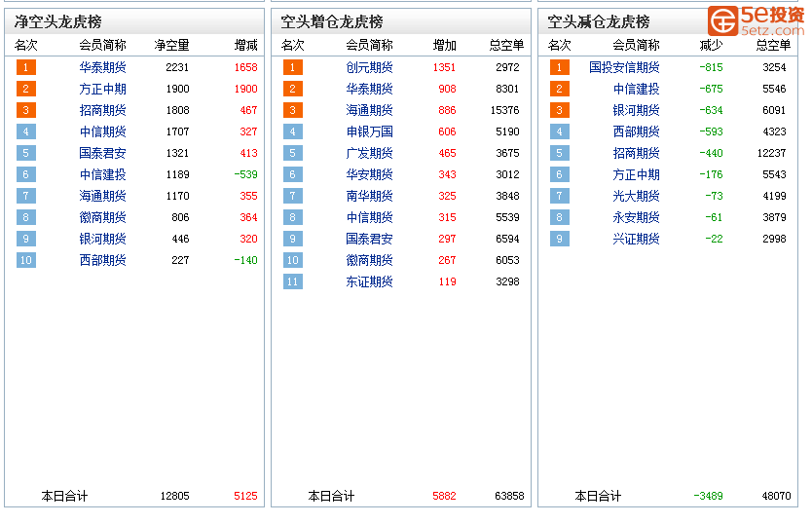
Task: Open 光大期货 link in 空头减仓龙虎榜
Action: pyautogui.click(x=636, y=196)
